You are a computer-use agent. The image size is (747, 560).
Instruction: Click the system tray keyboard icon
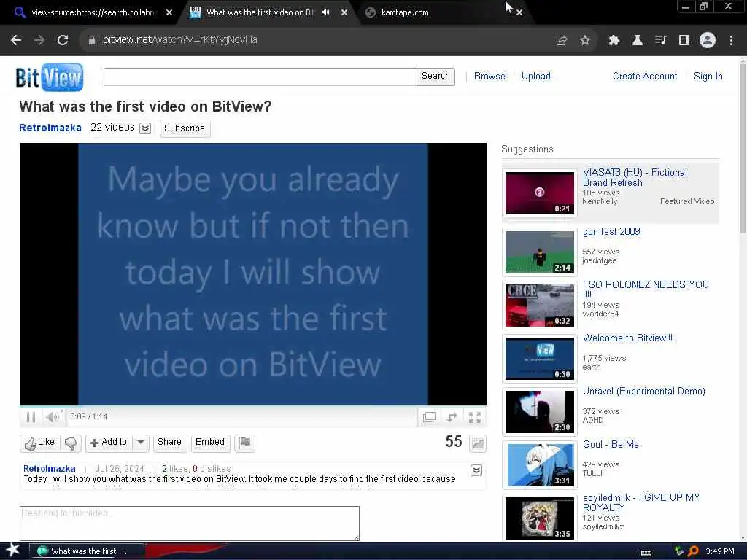[x=646, y=552]
